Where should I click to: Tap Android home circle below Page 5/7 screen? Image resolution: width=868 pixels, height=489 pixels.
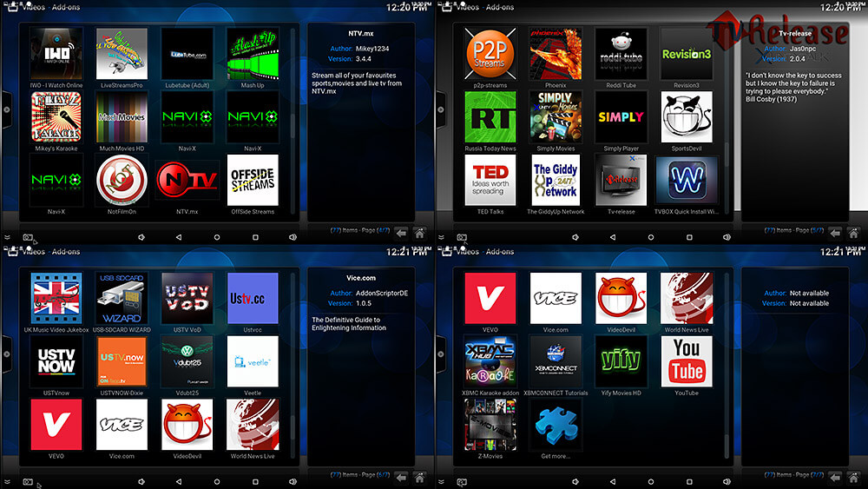click(x=651, y=238)
